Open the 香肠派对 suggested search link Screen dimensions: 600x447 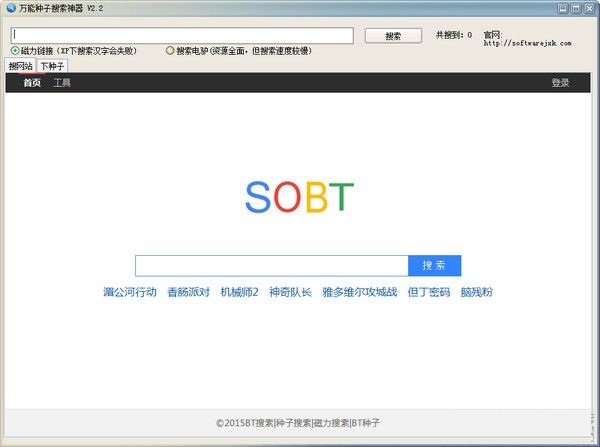[x=188, y=293]
